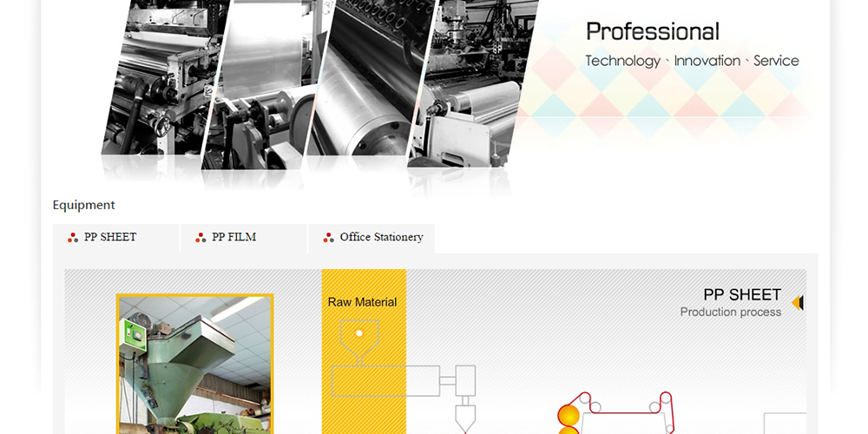Open the green hopper machine photo
The width and height of the screenshot is (868, 434).
pyautogui.click(x=194, y=365)
